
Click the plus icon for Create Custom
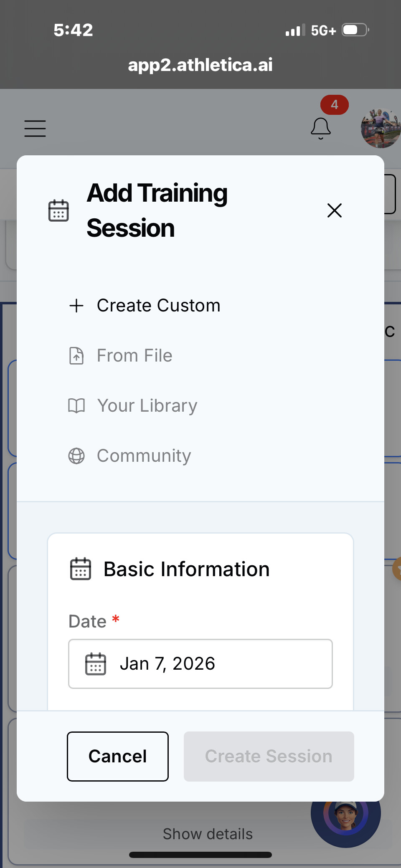pos(76,306)
